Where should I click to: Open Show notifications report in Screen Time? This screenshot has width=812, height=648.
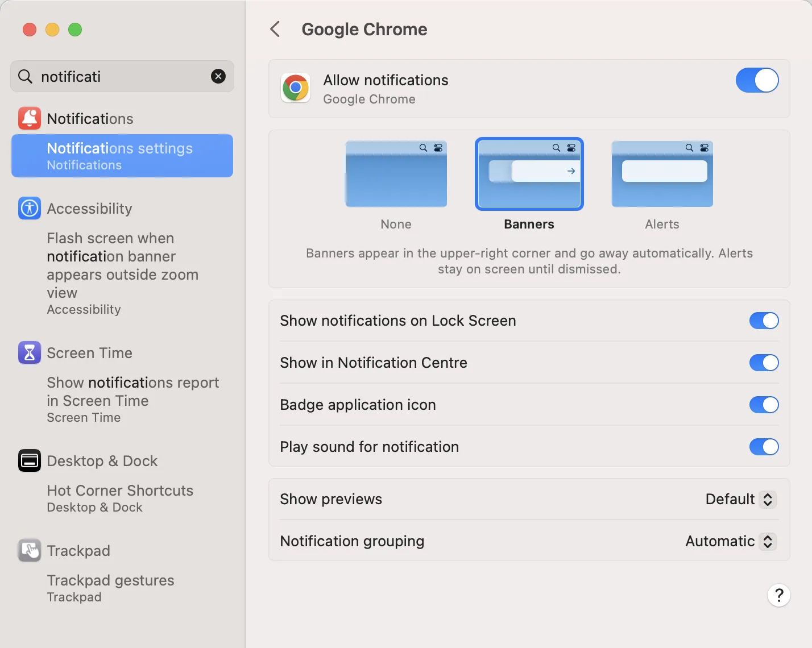click(132, 400)
